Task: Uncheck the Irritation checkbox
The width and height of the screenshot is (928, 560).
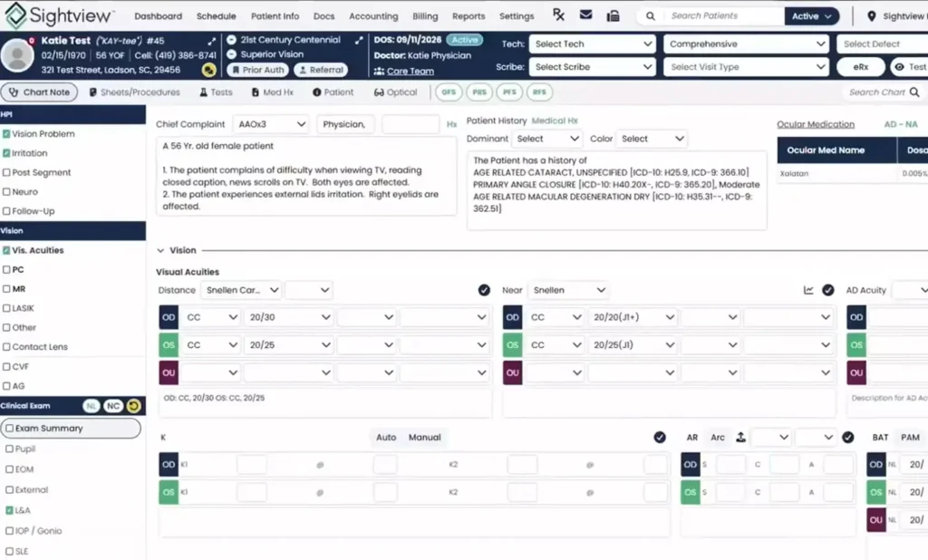Action: (6, 153)
